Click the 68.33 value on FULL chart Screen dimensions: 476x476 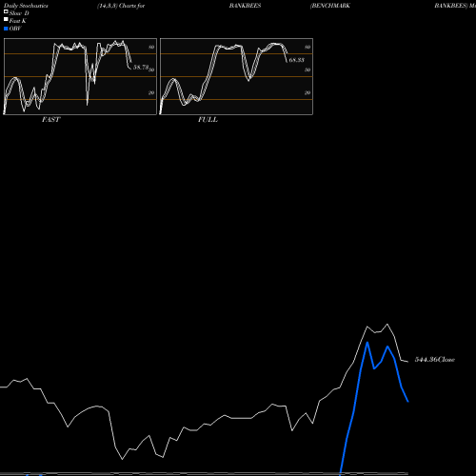coord(297,60)
